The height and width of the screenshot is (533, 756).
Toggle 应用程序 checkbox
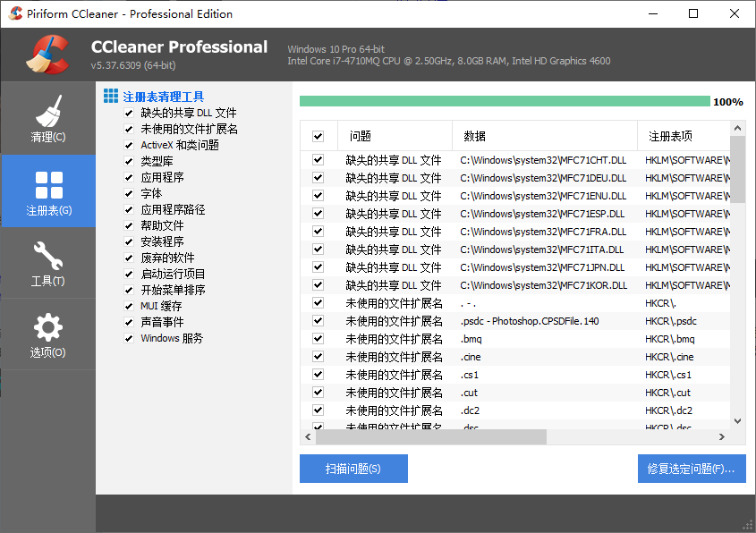point(129,177)
